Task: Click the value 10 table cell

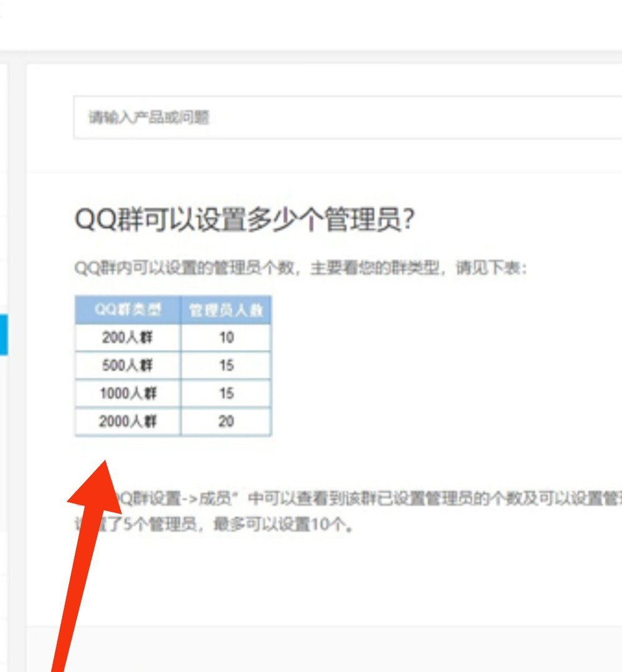Action: click(x=225, y=338)
